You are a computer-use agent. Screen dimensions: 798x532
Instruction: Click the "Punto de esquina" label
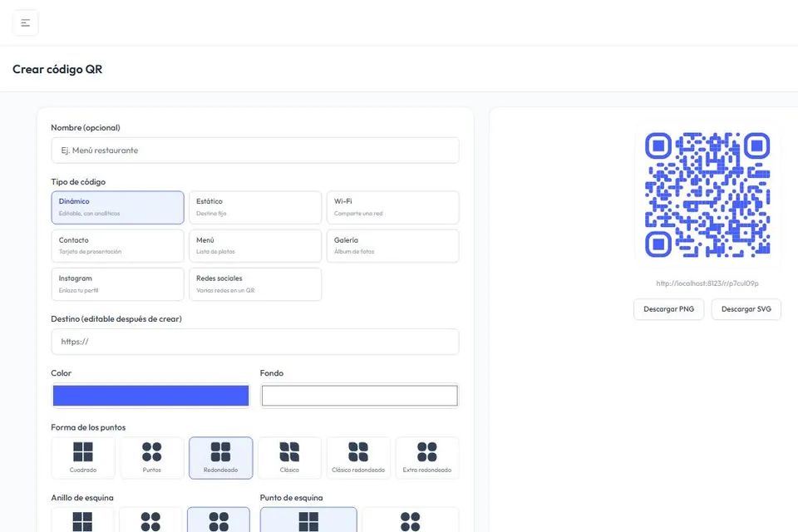coord(291,498)
